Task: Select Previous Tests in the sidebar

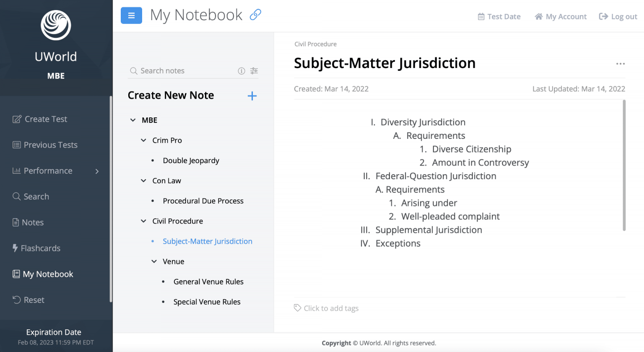Action: click(50, 145)
